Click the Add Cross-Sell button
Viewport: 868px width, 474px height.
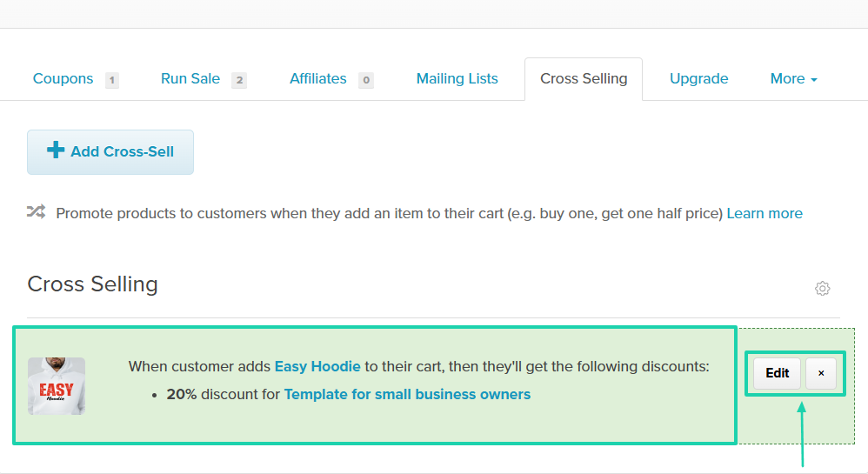[x=110, y=152]
